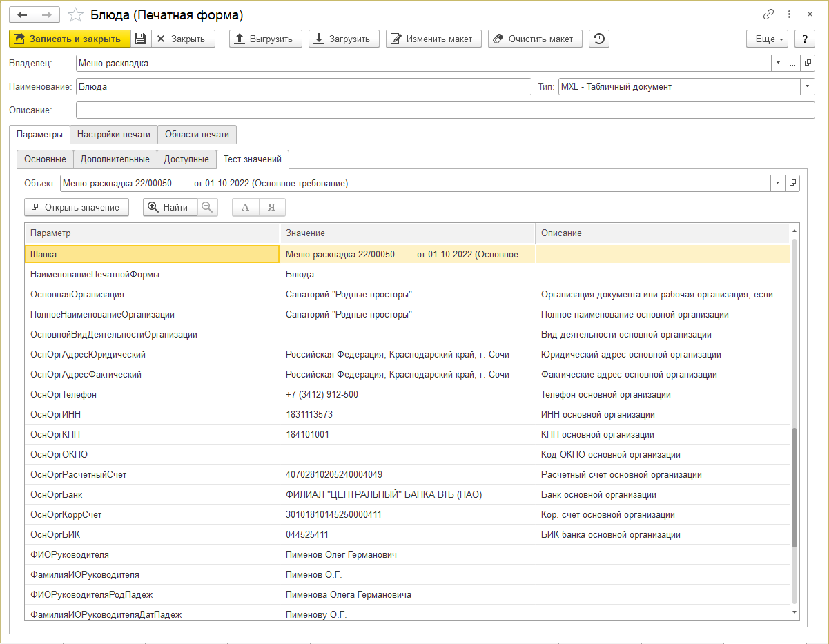The image size is (829, 644).
Task: Cancel search with crossed magnifier icon
Action: [x=207, y=207]
